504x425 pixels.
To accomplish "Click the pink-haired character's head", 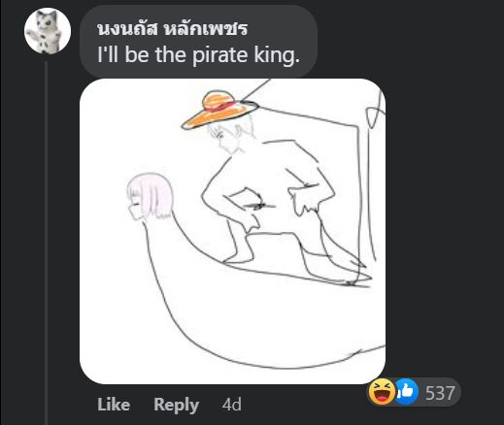I will (x=150, y=197).
